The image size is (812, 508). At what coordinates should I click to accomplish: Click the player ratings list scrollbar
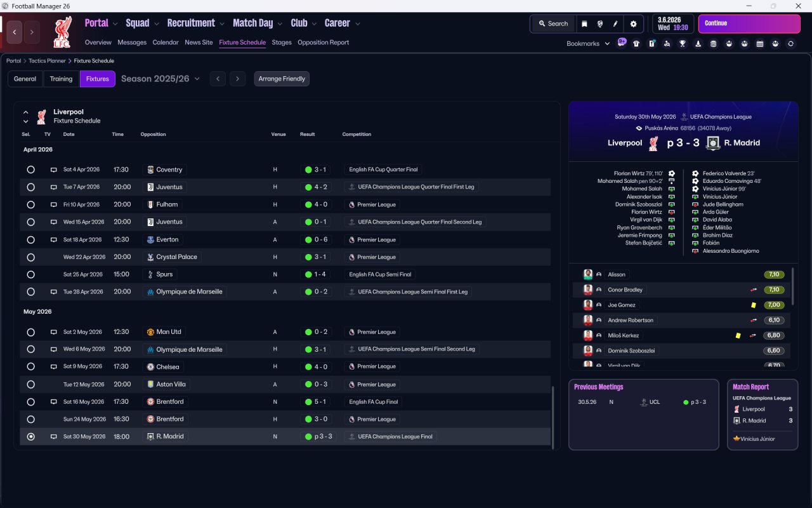[x=792, y=287]
